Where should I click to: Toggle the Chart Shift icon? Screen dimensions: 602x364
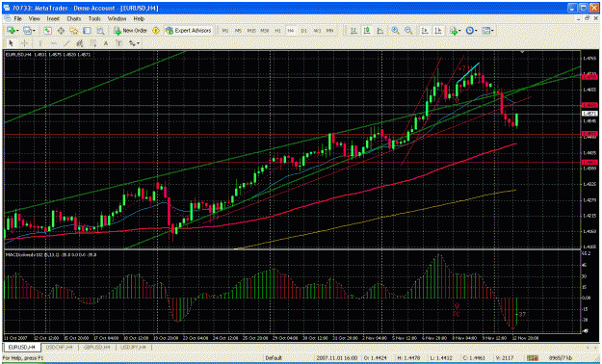pyautogui.click(x=438, y=31)
